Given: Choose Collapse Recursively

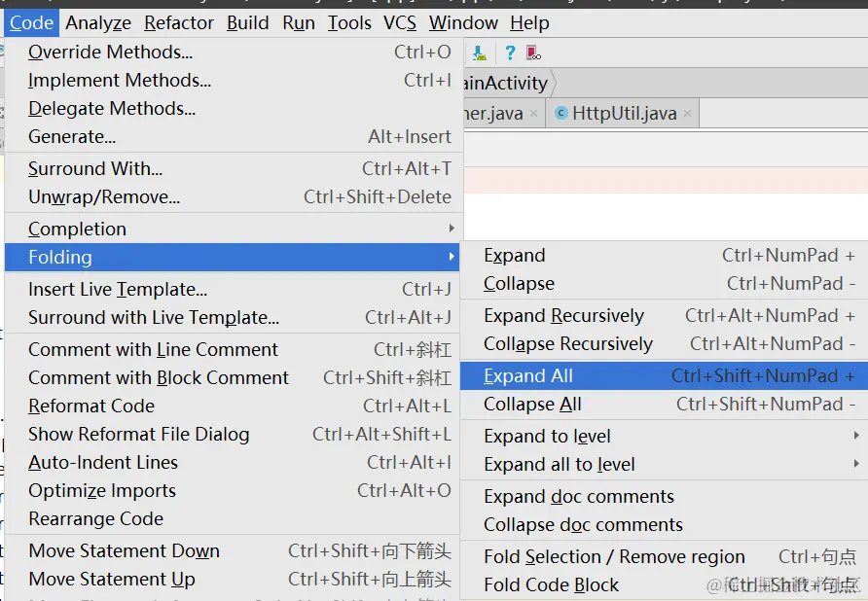Looking at the screenshot, I should (665, 344).
